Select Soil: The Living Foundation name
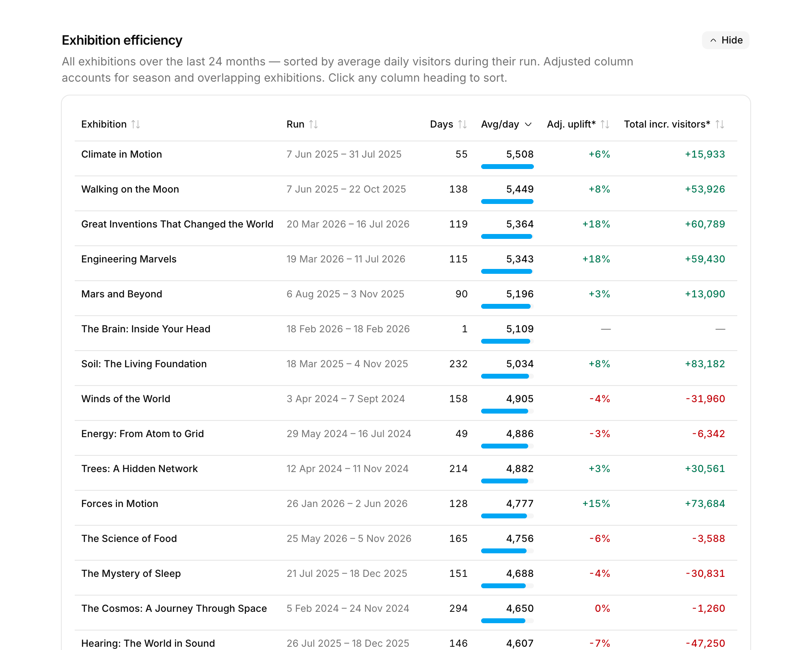 click(x=144, y=364)
